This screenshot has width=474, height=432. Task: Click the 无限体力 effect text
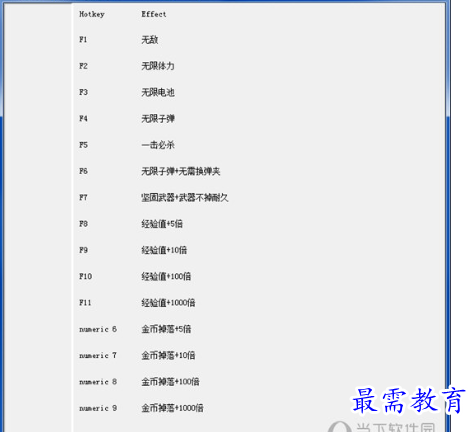point(158,66)
